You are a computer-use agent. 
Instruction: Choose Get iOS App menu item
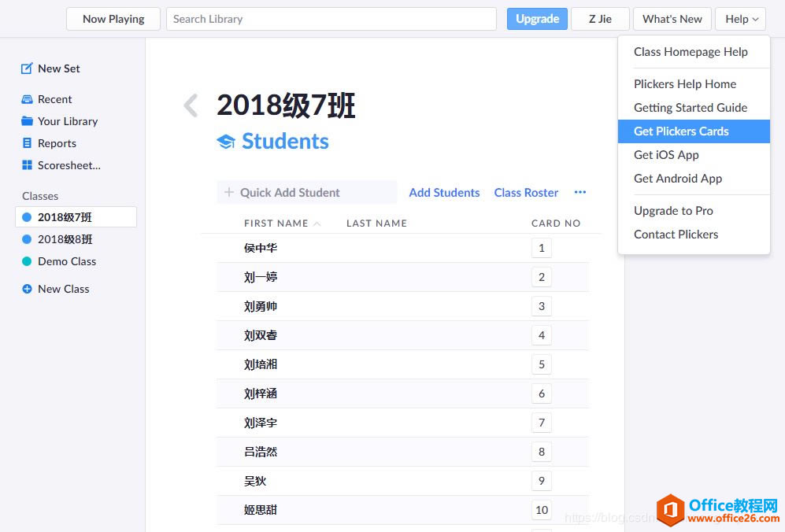666,155
